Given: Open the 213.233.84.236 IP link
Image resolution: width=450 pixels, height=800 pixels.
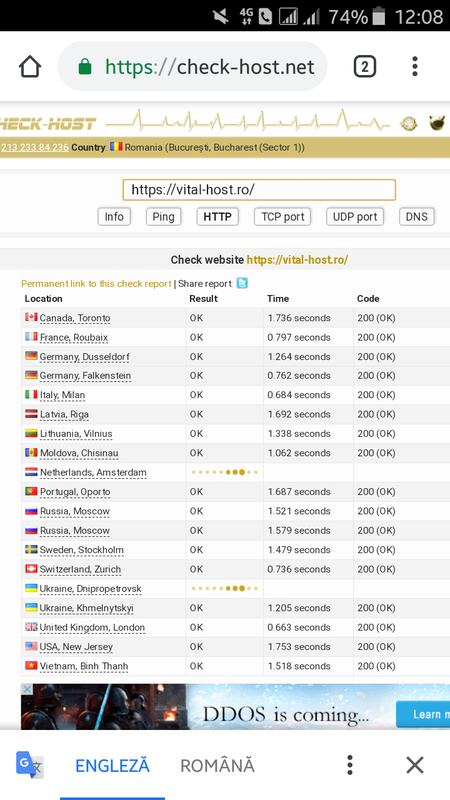Looking at the screenshot, I should (35, 147).
